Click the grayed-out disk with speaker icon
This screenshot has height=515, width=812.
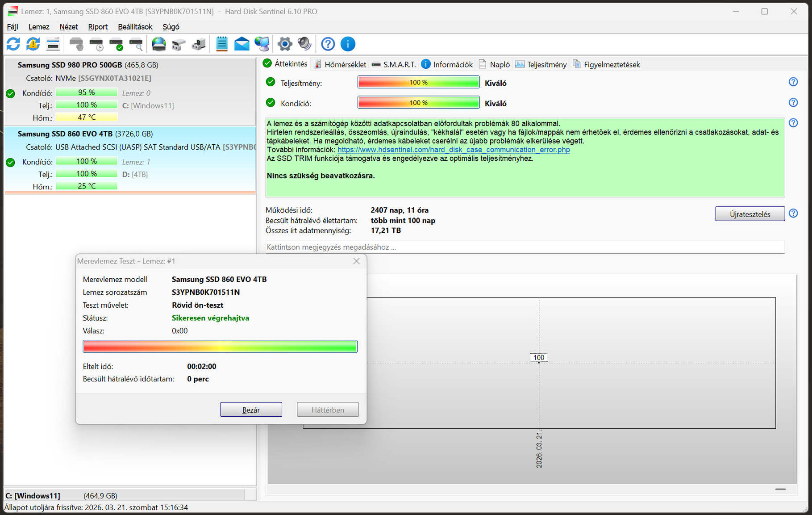tap(76, 44)
